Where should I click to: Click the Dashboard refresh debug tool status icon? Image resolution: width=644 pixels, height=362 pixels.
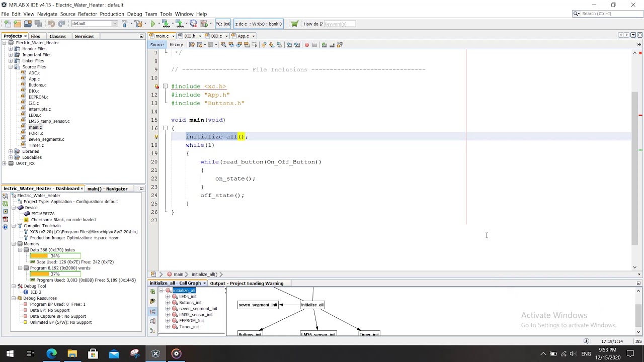pyautogui.click(x=6, y=204)
